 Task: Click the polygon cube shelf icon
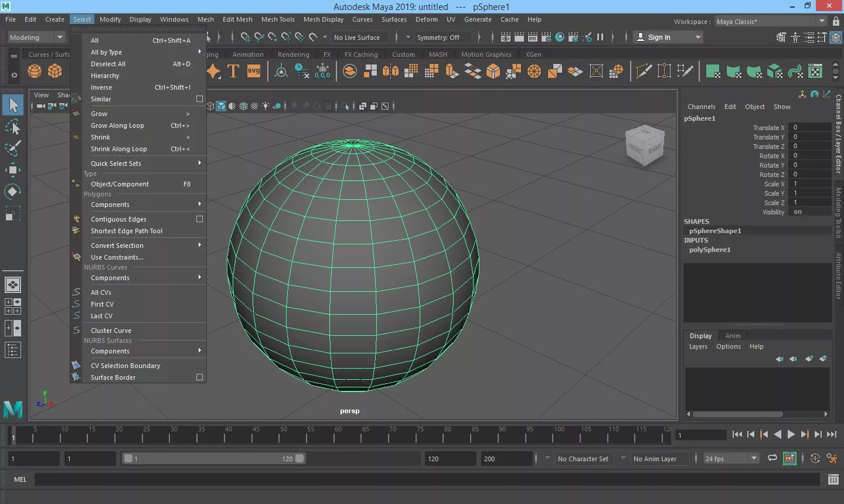55,71
